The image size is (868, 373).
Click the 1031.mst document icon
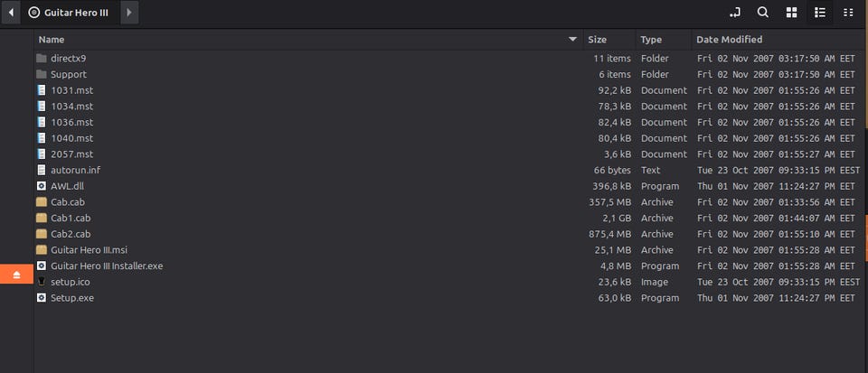(x=42, y=90)
